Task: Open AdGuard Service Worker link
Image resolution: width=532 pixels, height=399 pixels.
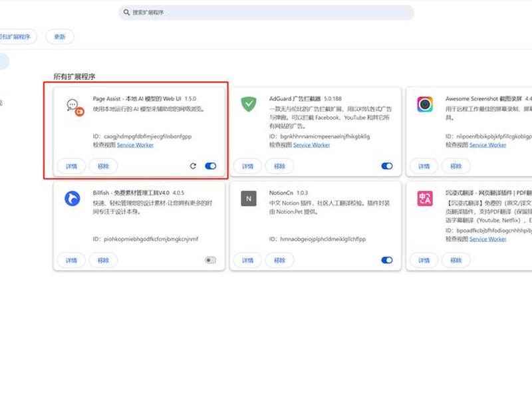Action: (311, 145)
